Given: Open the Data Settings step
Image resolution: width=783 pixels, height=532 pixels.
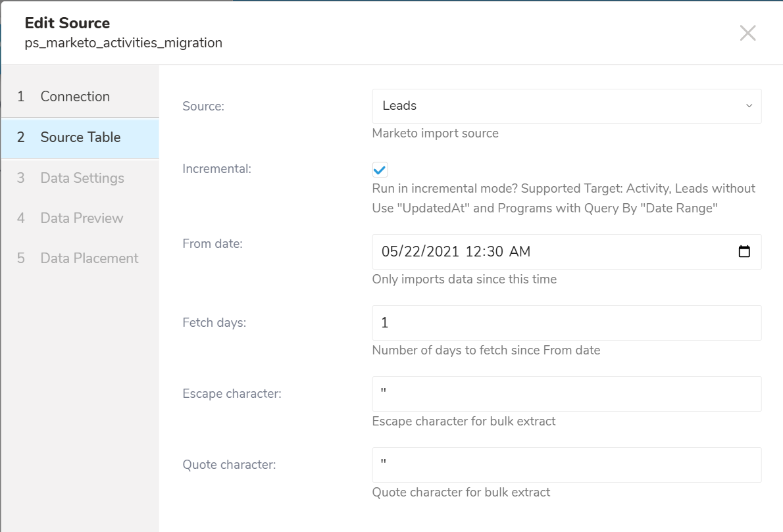Looking at the screenshot, I should tap(82, 178).
